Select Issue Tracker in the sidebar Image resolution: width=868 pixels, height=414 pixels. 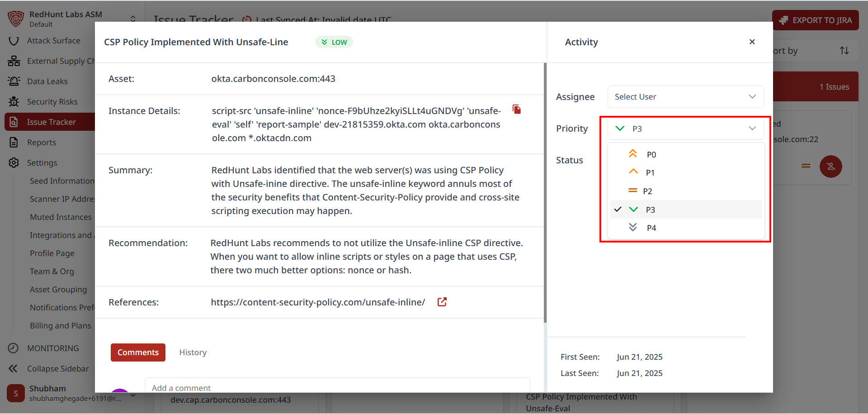coord(50,122)
